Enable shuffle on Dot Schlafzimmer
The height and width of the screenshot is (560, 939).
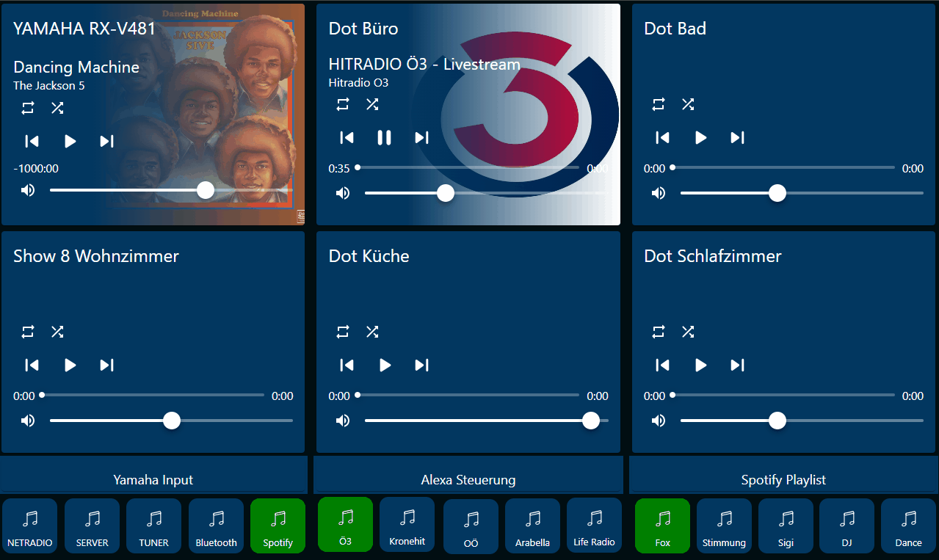point(687,332)
